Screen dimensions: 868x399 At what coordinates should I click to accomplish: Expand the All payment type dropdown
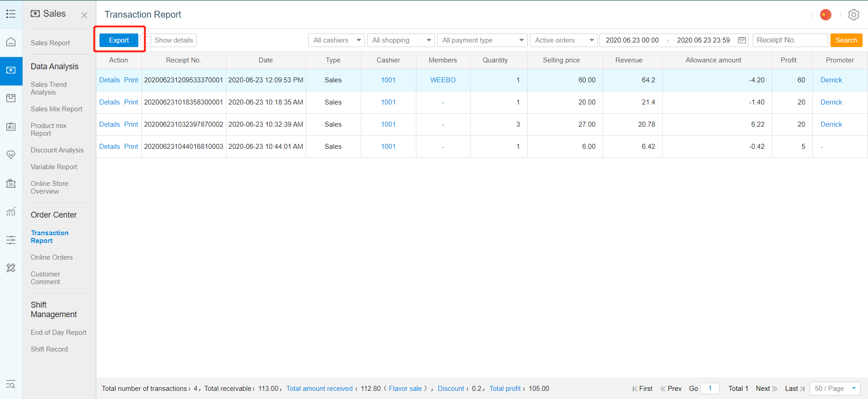[482, 40]
